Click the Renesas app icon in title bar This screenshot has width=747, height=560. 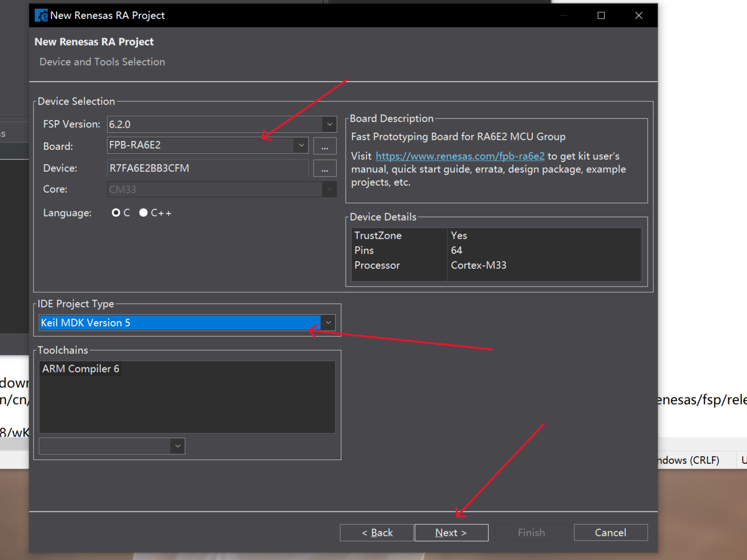coord(41,16)
